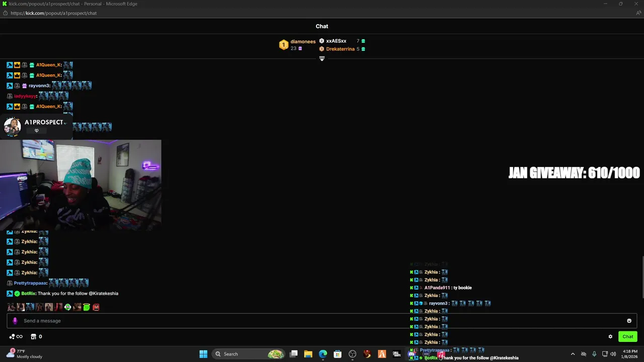Click the green gift icon next to 5

click(x=363, y=49)
